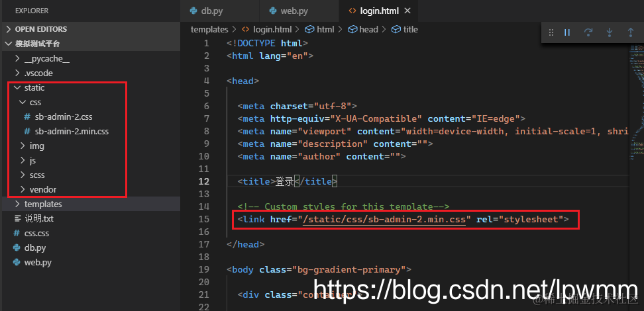Expand the templates folder
Screen dimensions: 644x311
point(90,204)
